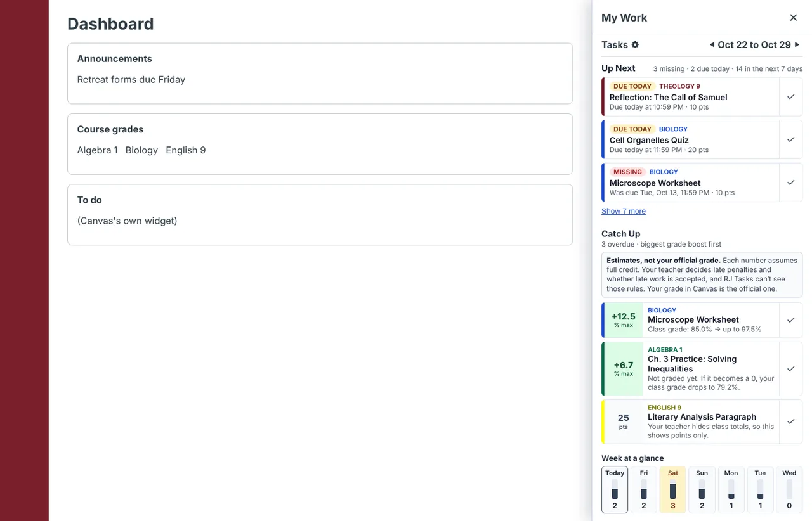This screenshot has width=812, height=521.
Task: Select Wed in Week at a glance
Action: pos(789,489)
